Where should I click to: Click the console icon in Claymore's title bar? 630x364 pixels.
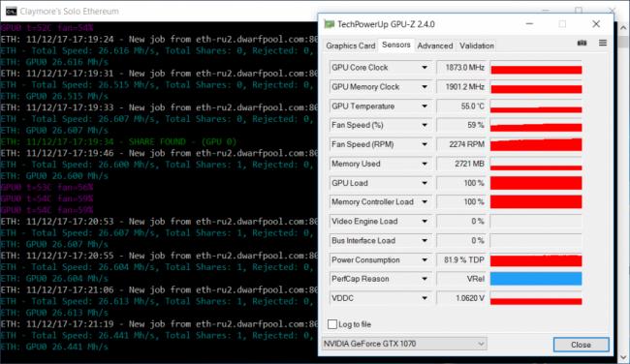click(x=11, y=11)
